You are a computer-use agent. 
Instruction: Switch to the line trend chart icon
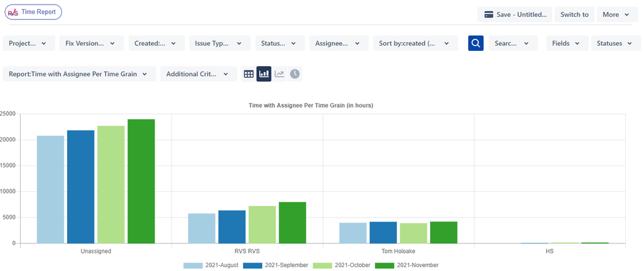[x=279, y=74]
